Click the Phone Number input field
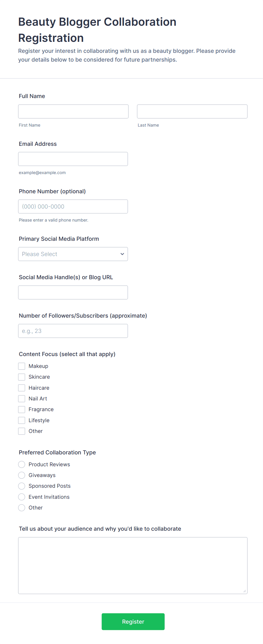This screenshot has width=263, height=644. pyautogui.click(x=73, y=206)
